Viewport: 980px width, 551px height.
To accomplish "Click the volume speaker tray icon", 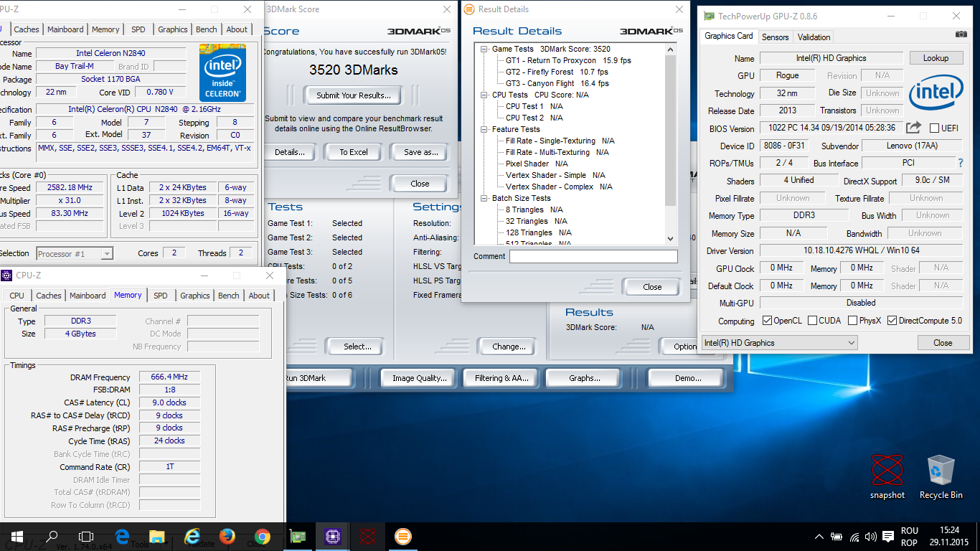I will 871,537.
